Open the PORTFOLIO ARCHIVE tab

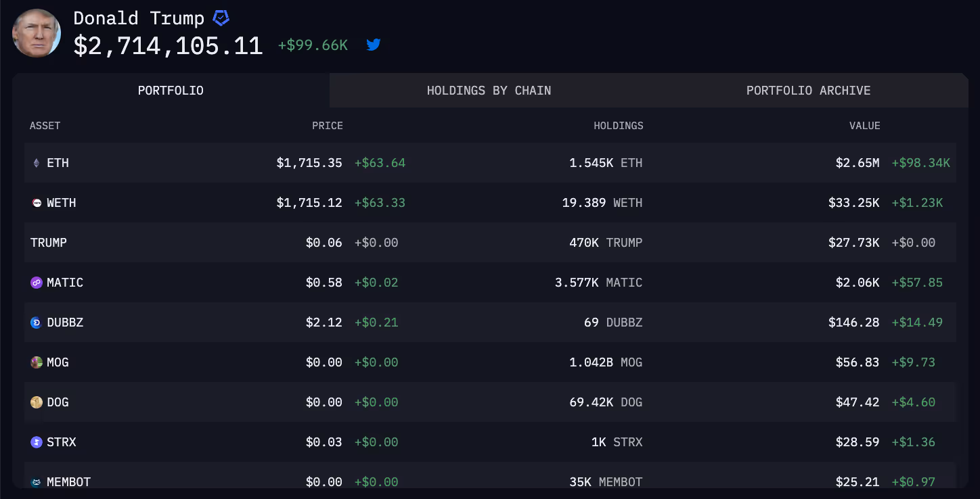click(808, 91)
